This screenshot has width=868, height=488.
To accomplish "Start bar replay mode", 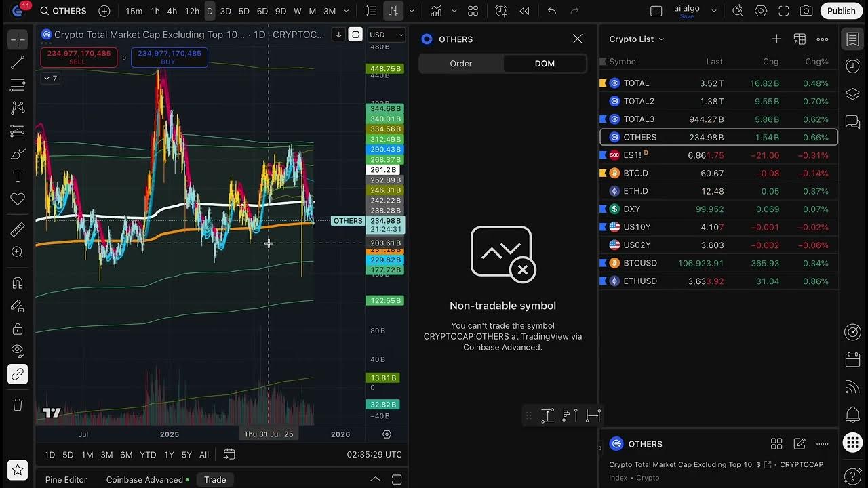I will click(x=525, y=11).
